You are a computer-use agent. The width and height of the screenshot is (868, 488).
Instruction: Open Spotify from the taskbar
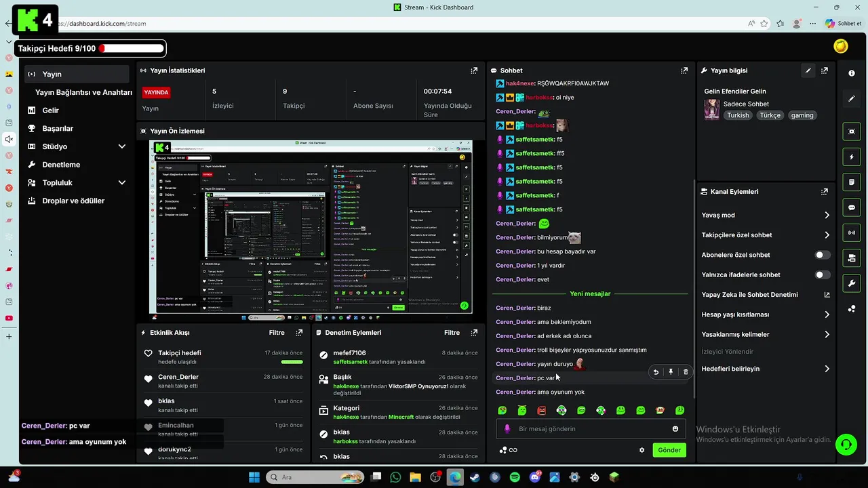[x=515, y=477]
